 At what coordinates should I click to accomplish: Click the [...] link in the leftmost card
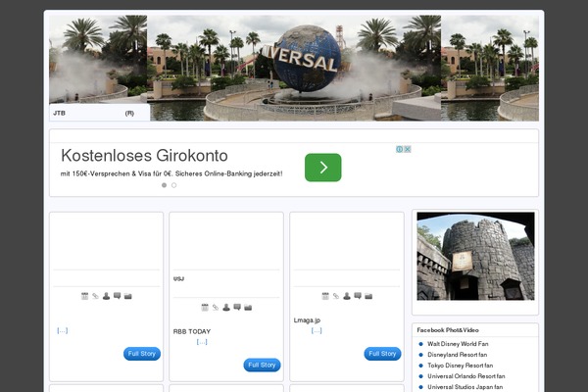click(63, 330)
